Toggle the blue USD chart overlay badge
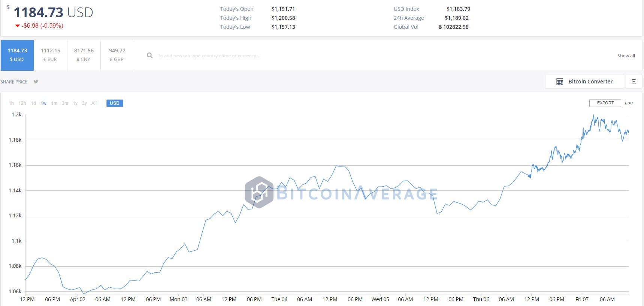 pyautogui.click(x=115, y=103)
